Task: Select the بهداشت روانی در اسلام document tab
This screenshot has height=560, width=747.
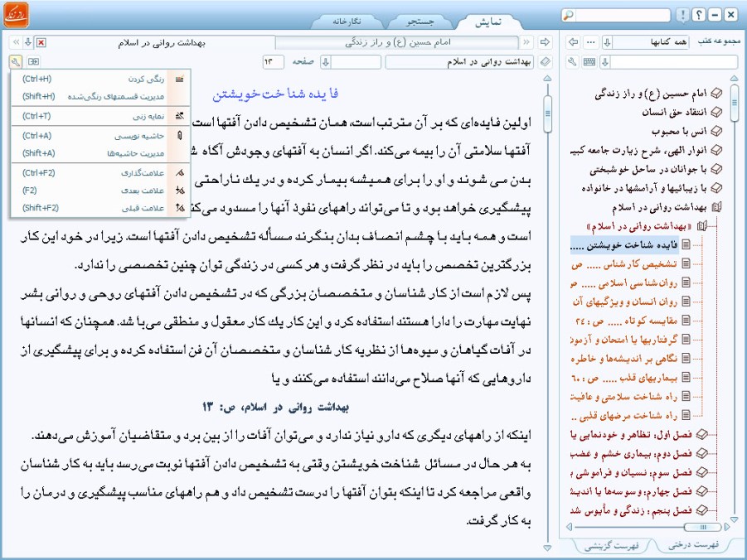Action: (161, 43)
